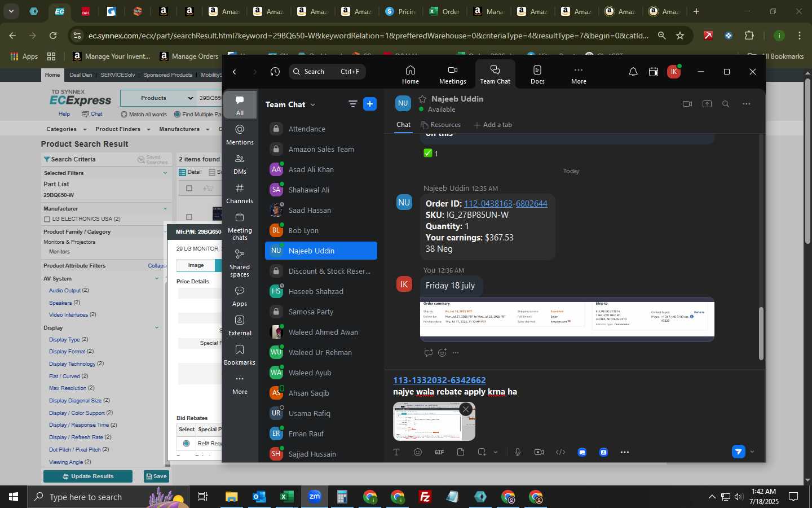Tick the LG ELECTRONICS USA checkbox

tap(47, 219)
